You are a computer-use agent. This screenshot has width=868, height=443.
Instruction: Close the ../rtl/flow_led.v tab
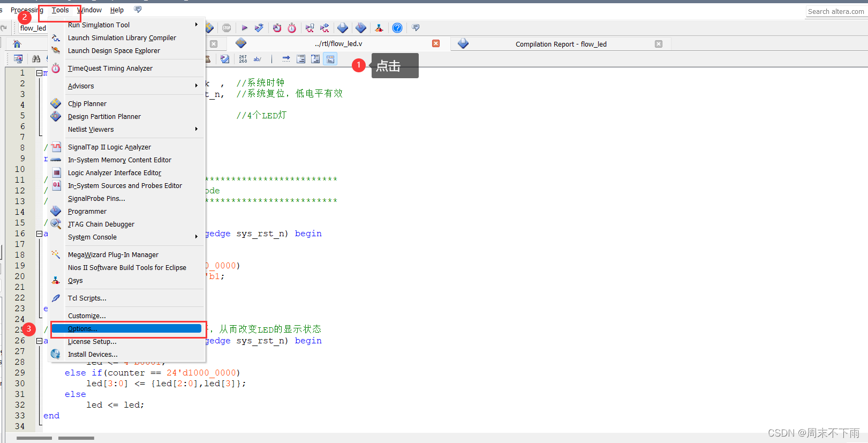pos(436,43)
